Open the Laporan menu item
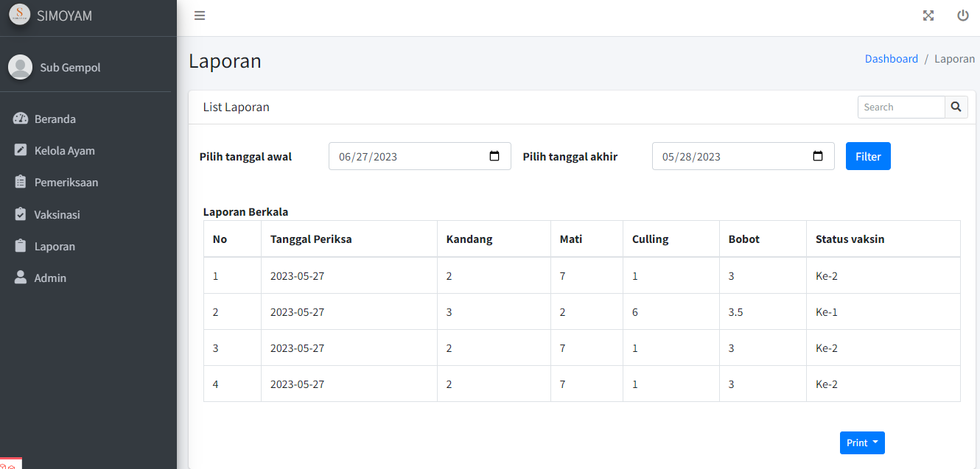 (55, 246)
